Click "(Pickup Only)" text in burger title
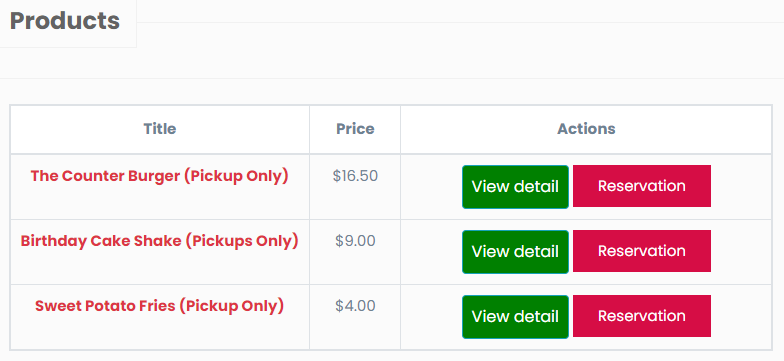The image size is (784, 361). (x=236, y=176)
